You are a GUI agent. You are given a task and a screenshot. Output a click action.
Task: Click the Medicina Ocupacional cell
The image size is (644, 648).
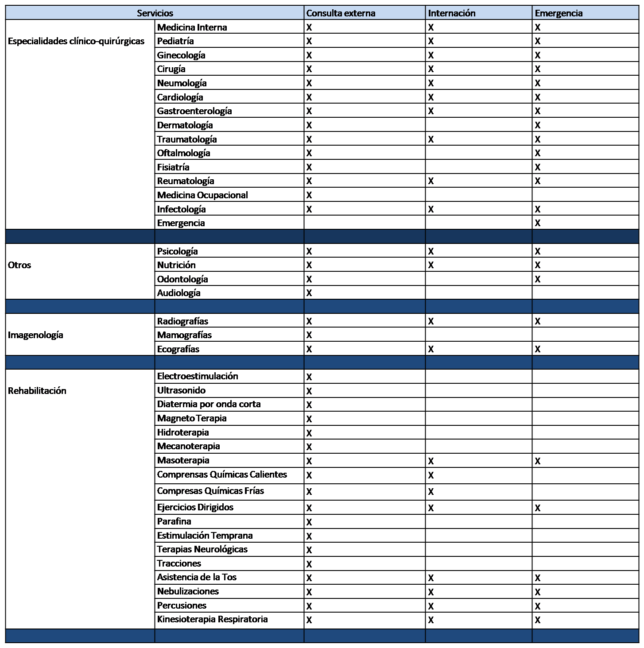tap(202, 195)
